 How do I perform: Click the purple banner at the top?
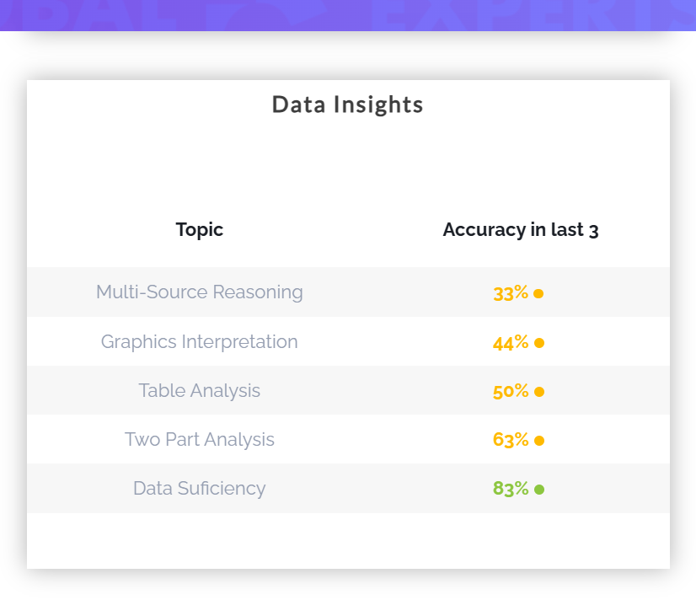click(348, 15)
